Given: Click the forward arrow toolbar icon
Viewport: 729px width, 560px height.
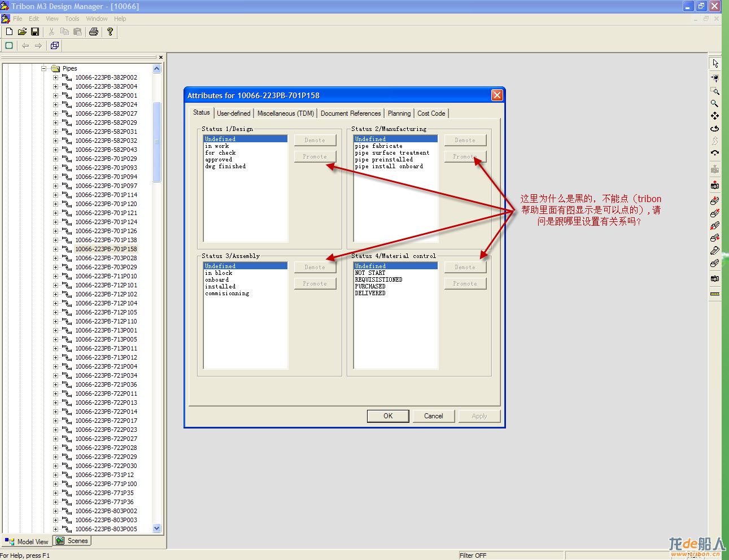Looking at the screenshot, I should (38, 46).
